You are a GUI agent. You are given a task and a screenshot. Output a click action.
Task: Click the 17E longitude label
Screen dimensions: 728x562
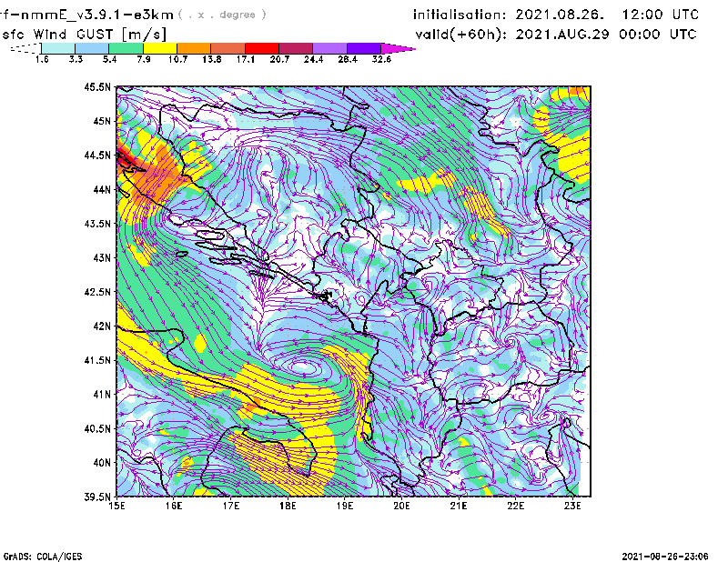pos(231,506)
